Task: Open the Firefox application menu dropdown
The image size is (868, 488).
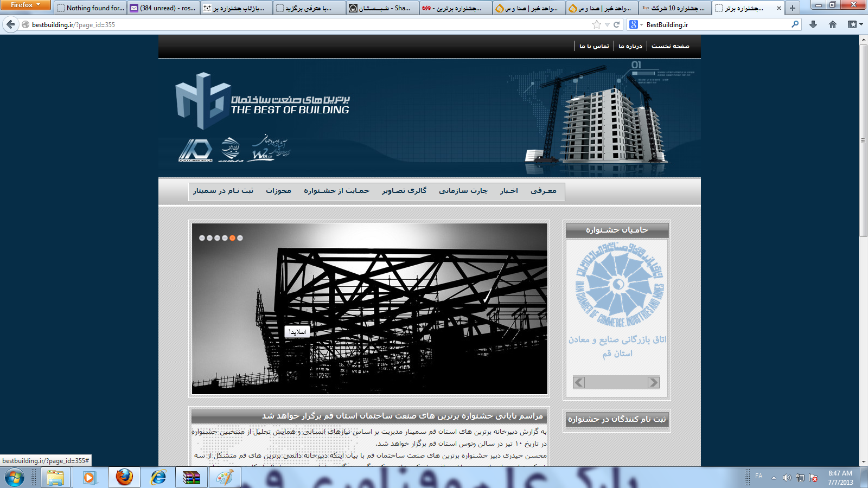Action: coord(25,5)
